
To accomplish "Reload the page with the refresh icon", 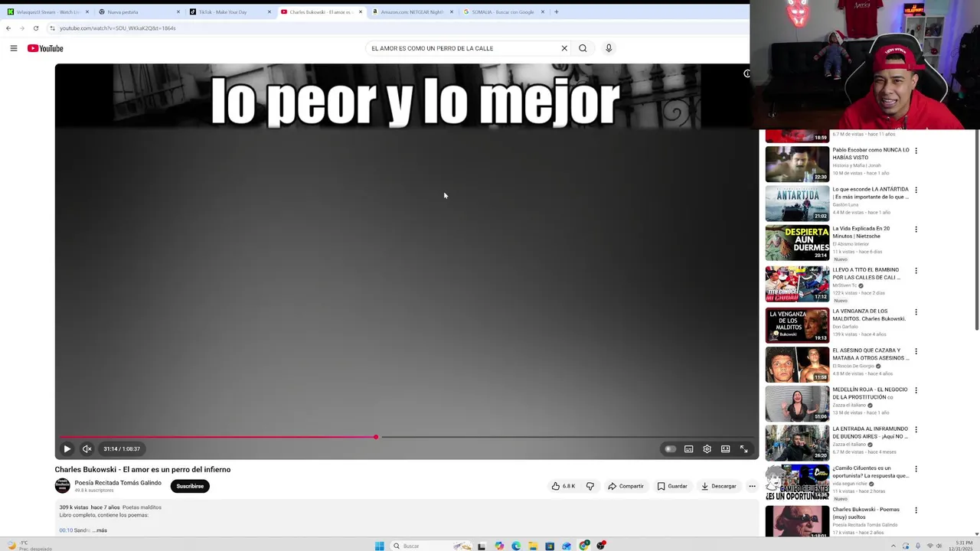I will pos(36,28).
